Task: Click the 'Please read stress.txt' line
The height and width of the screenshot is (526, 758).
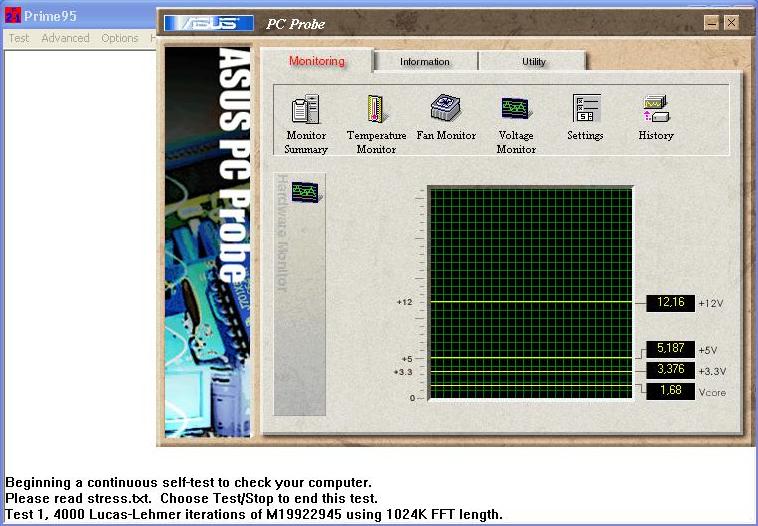Action: [191, 498]
